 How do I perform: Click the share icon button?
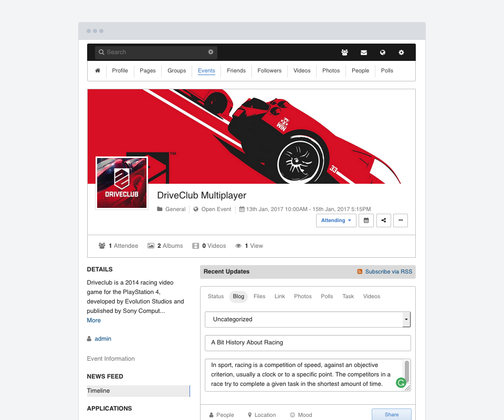[x=383, y=220]
